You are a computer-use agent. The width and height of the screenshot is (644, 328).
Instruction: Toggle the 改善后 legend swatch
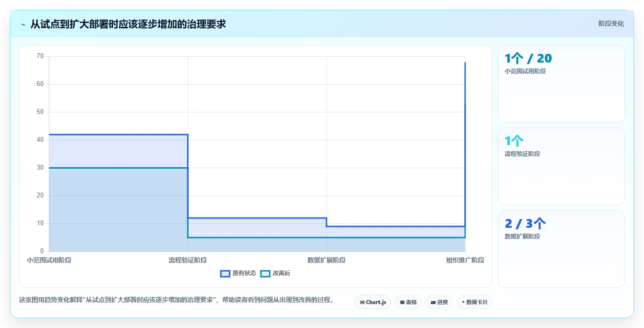[x=265, y=273]
